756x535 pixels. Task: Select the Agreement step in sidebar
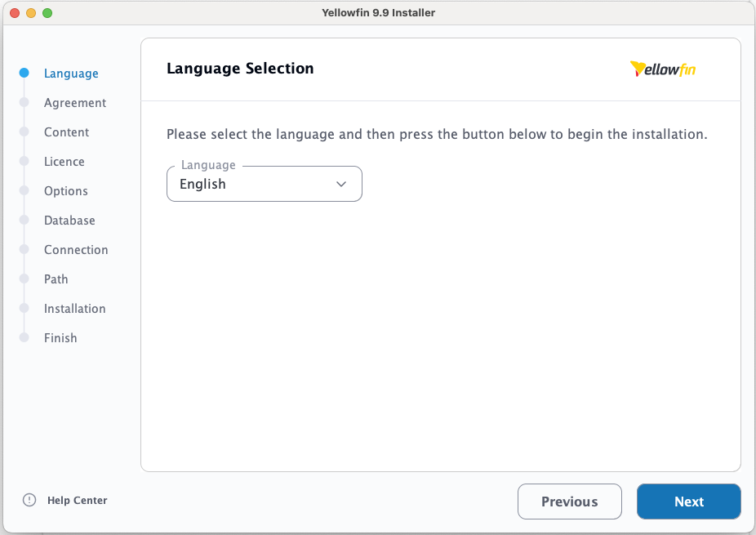(x=75, y=103)
